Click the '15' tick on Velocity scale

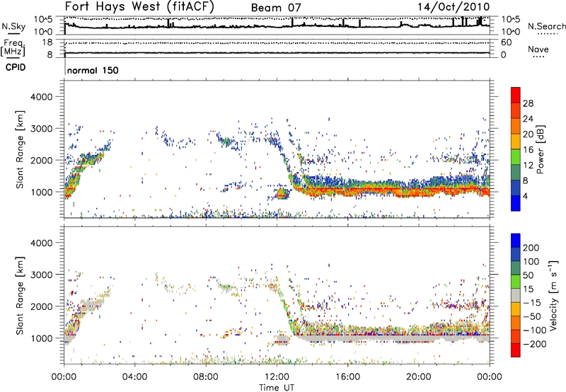click(x=528, y=289)
